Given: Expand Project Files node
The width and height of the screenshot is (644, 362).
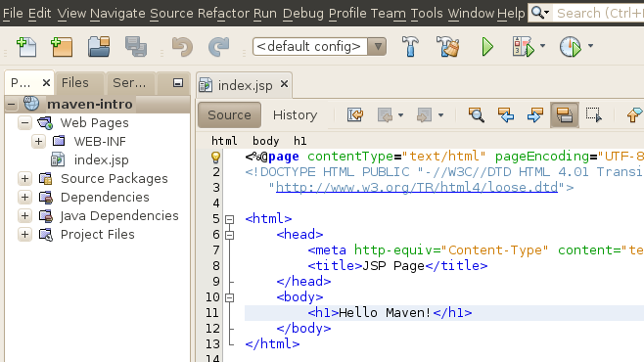Looking at the screenshot, I should 24,235.
